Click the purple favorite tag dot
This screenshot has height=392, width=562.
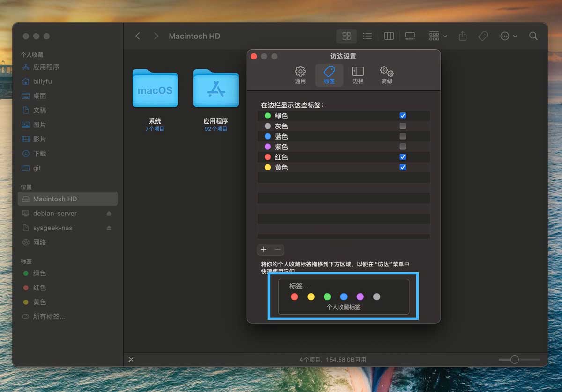point(360,296)
